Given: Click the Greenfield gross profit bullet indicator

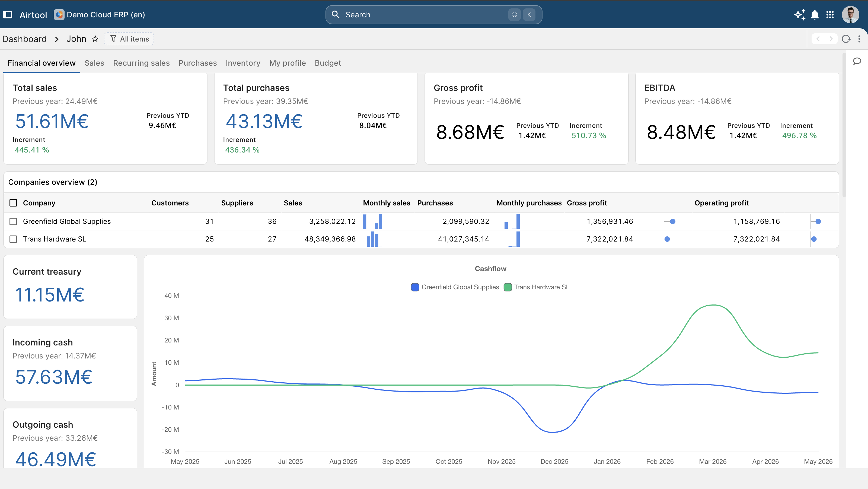Looking at the screenshot, I should pyautogui.click(x=670, y=221).
